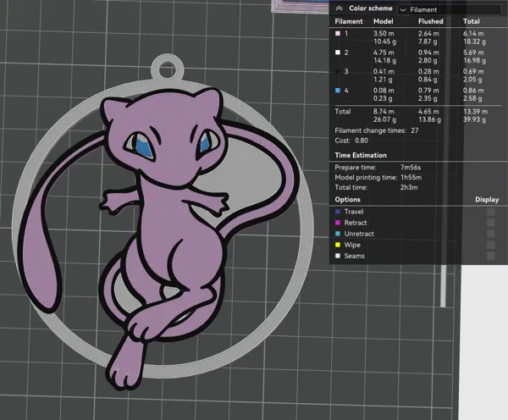The image size is (508, 420).
Task: Select the Travel option label
Action: pos(354,212)
